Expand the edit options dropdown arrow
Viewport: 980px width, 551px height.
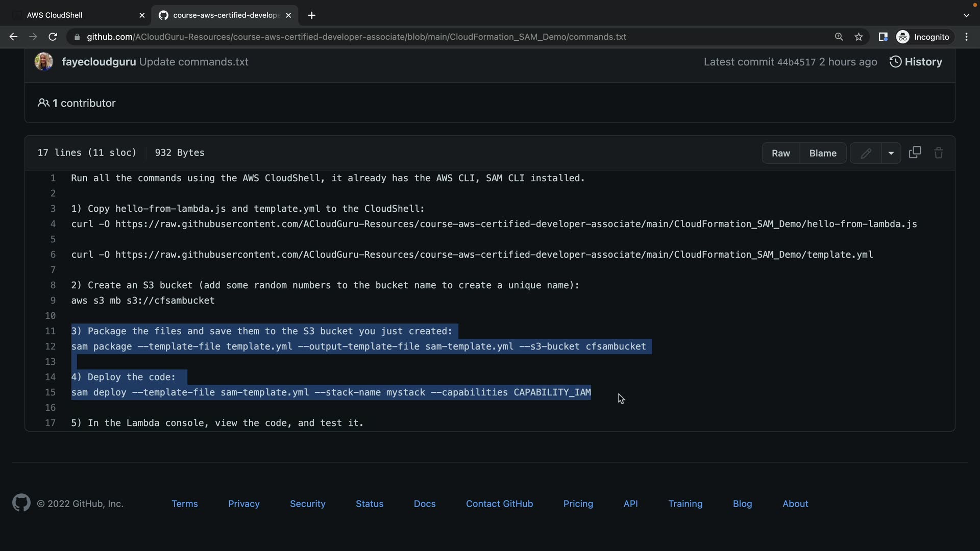click(x=891, y=153)
